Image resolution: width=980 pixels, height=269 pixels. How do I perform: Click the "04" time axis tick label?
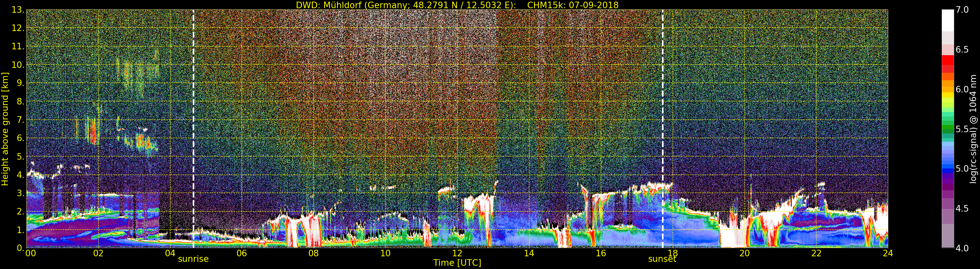pyautogui.click(x=170, y=253)
